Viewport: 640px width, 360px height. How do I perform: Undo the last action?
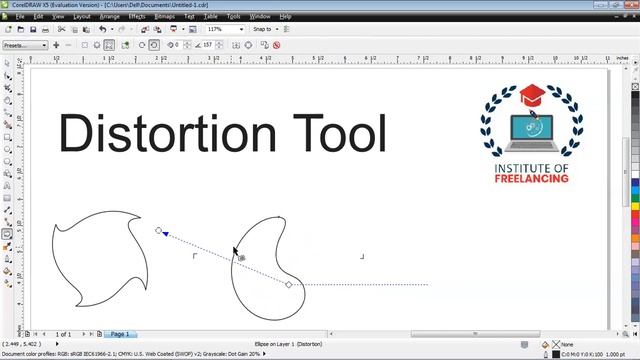click(102, 29)
